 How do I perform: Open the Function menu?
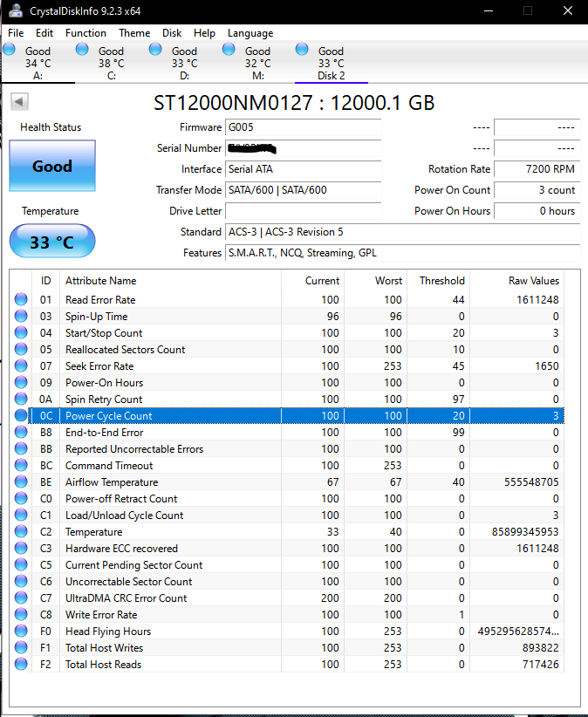click(85, 33)
